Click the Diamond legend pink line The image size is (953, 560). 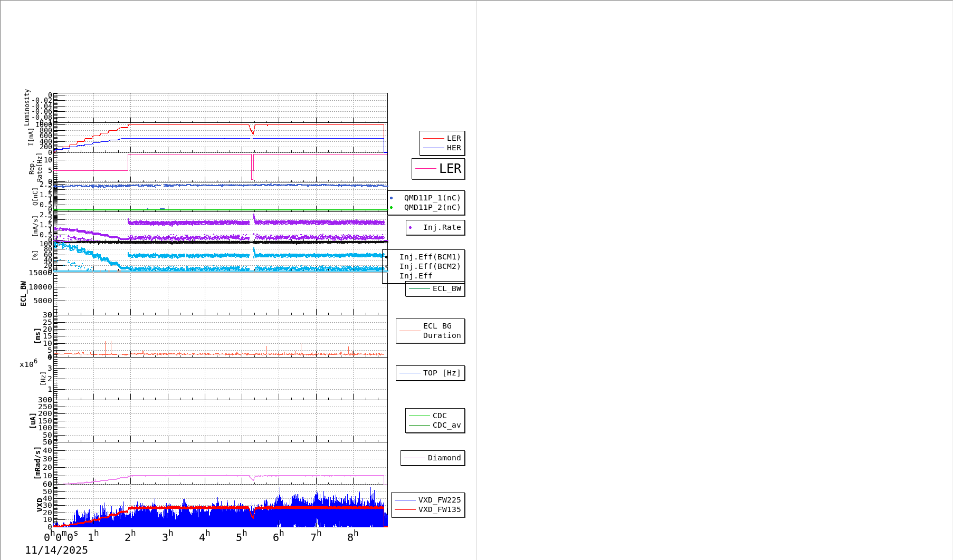pyautogui.click(x=415, y=458)
